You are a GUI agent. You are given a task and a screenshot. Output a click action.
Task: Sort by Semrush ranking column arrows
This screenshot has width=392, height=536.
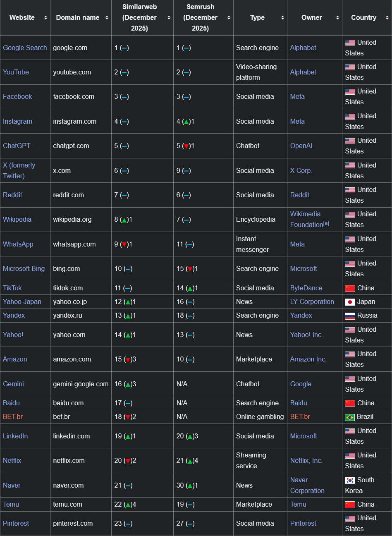click(x=229, y=18)
